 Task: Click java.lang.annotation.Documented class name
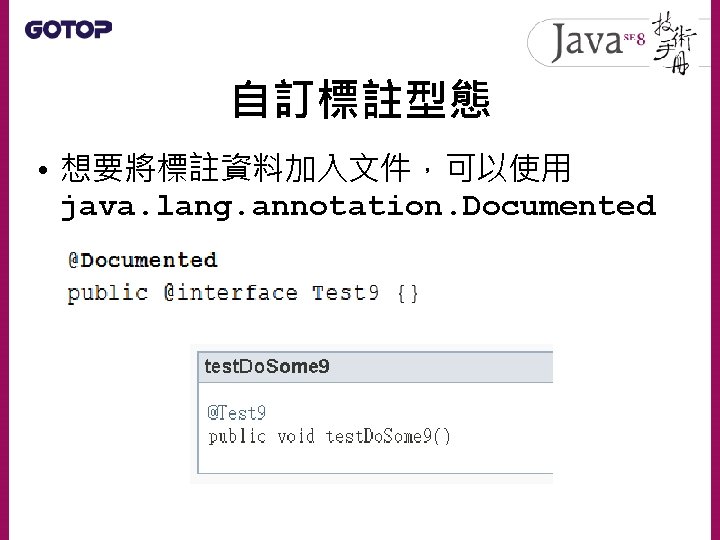[357, 206]
